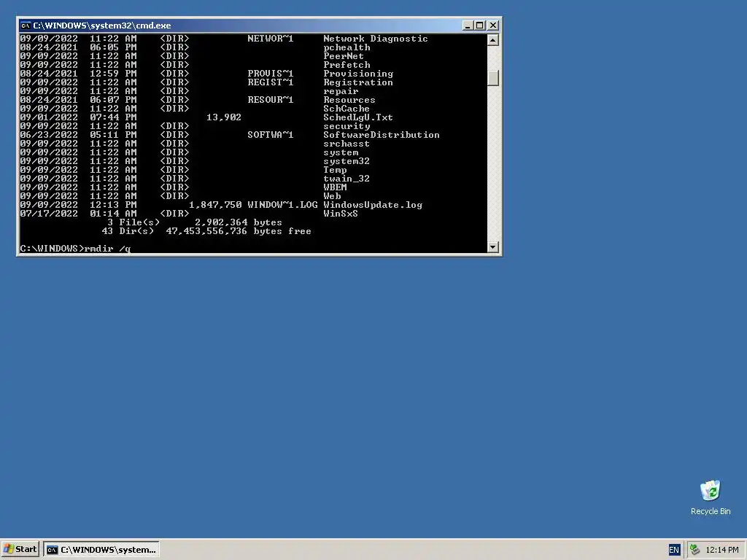The image size is (747, 560).
Task: Click the 'security' directory name
Action: (347, 126)
